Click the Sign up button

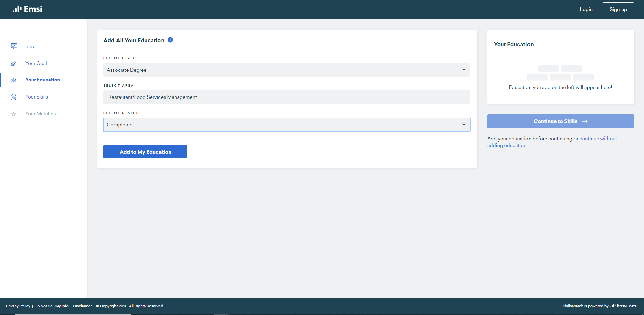tap(618, 9)
